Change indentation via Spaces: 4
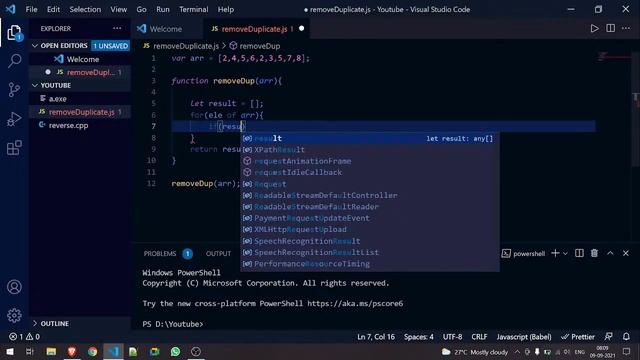640x360 pixels. [419, 337]
